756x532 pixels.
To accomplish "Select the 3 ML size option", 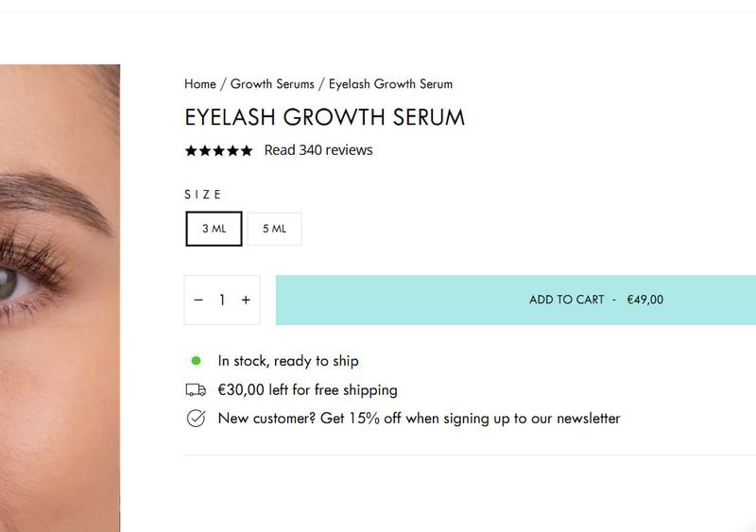I will point(214,229).
